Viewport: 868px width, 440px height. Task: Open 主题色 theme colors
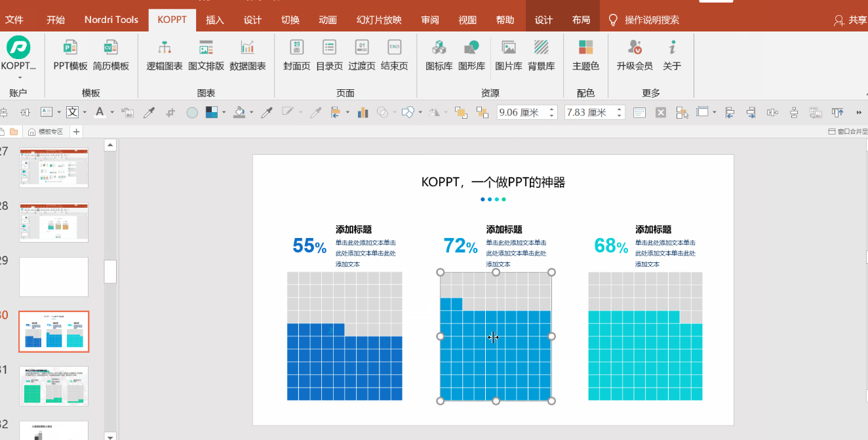585,54
